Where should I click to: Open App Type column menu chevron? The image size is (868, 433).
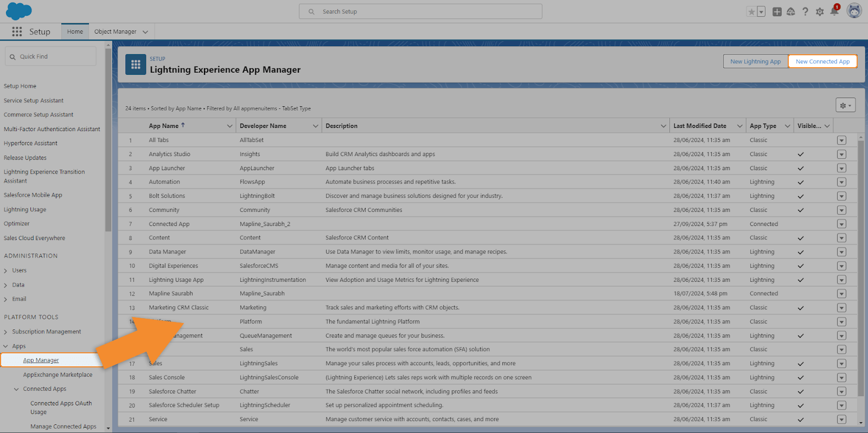click(787, 126)
